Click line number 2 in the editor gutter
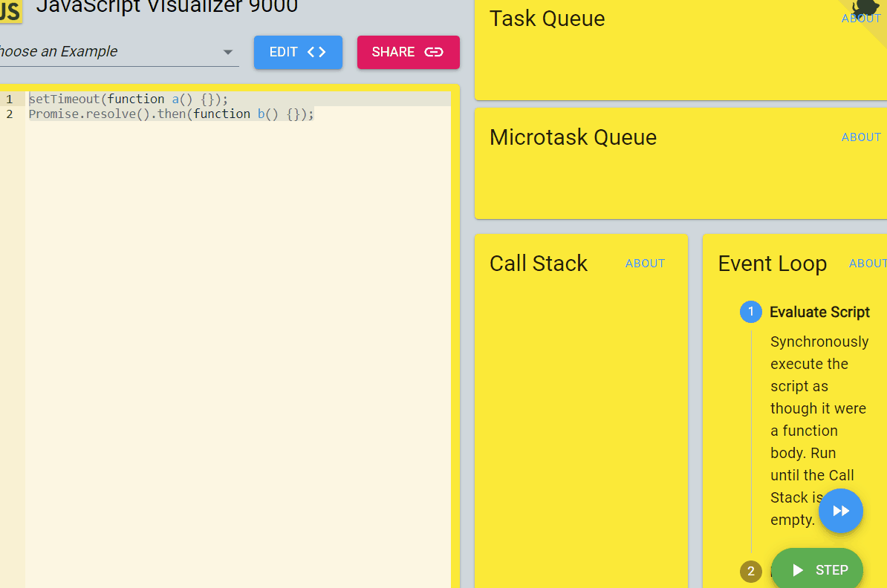Screen dimensions: 887x588 (x=9, y=114)
